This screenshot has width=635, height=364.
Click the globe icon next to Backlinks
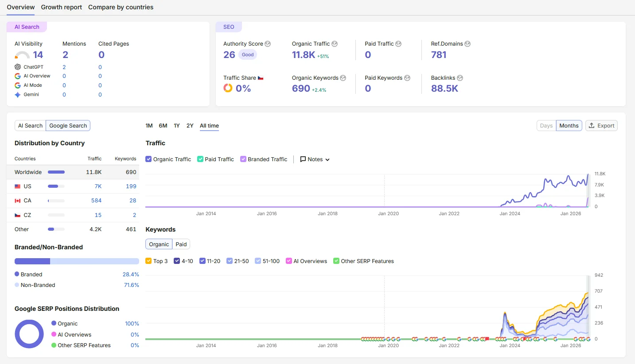[460, 78]
